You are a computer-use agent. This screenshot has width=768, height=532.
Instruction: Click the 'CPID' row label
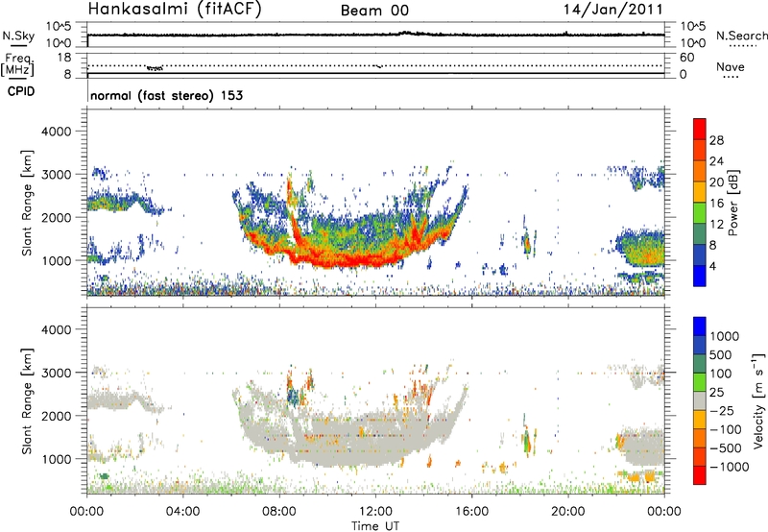tap(21, 91)
